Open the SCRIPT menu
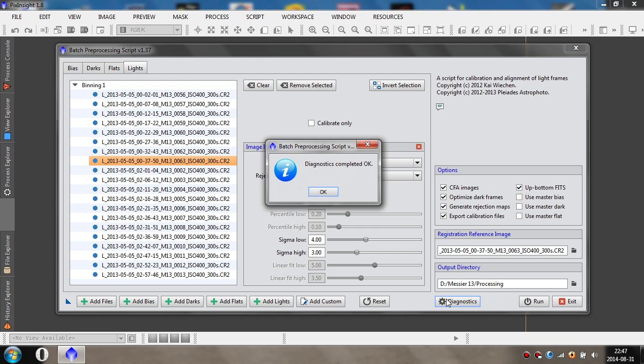Image resolution: width=644 pixels, height=364 pixels. click(255, 17)
